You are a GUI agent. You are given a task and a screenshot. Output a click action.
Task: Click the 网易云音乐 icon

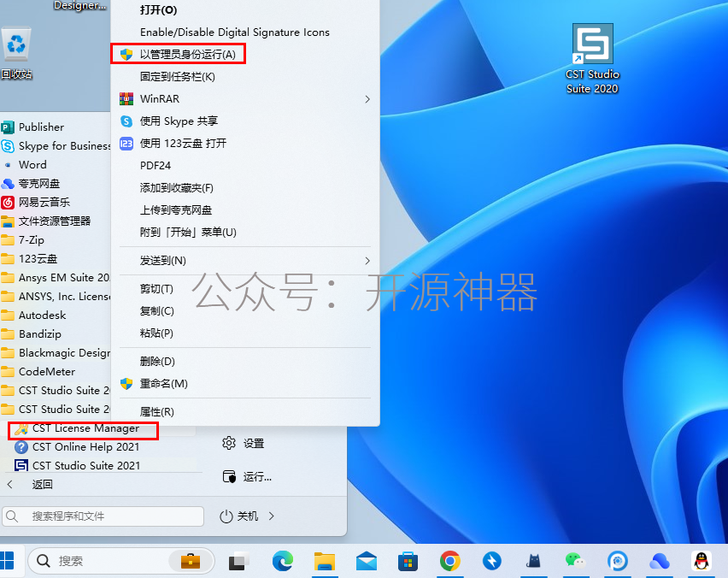click(8, 202)
